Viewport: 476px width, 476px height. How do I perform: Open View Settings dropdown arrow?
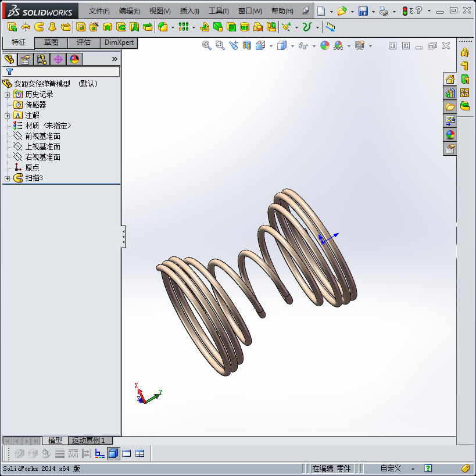click(x=370, y=46)
